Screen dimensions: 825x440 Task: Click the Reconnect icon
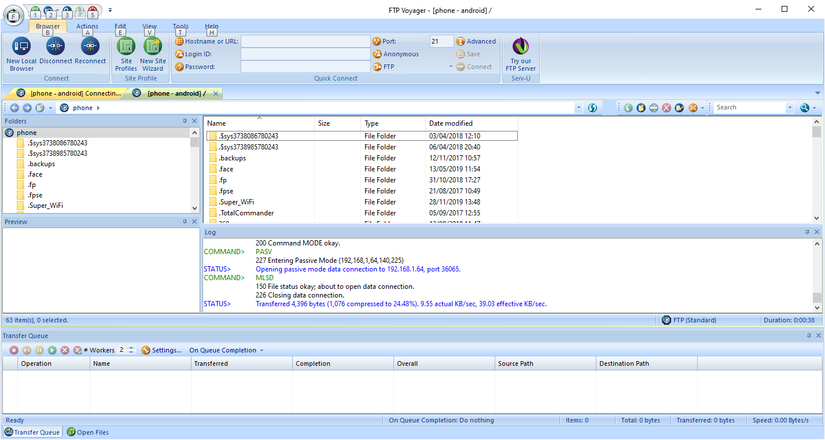point(90,47)
